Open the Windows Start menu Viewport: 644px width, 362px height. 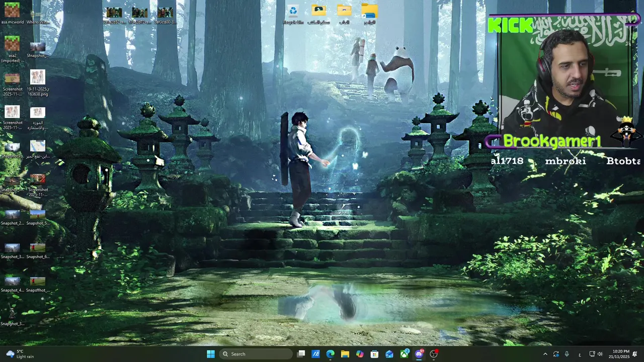coord(211,354)
